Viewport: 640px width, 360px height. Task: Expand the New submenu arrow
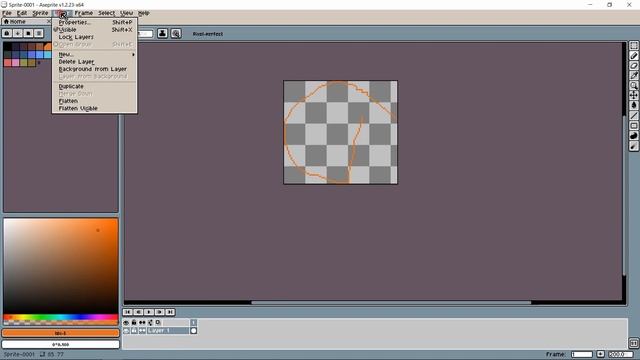point(133,54)
